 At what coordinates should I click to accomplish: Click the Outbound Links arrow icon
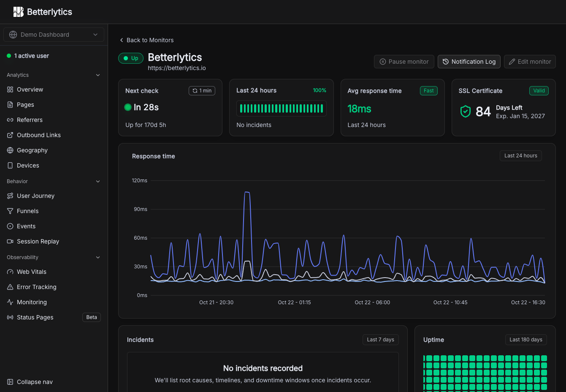coord(10,135)
